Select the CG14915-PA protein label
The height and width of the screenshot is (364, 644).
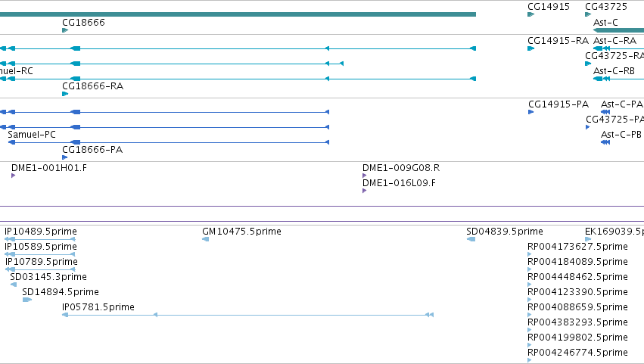click(558, 104)
